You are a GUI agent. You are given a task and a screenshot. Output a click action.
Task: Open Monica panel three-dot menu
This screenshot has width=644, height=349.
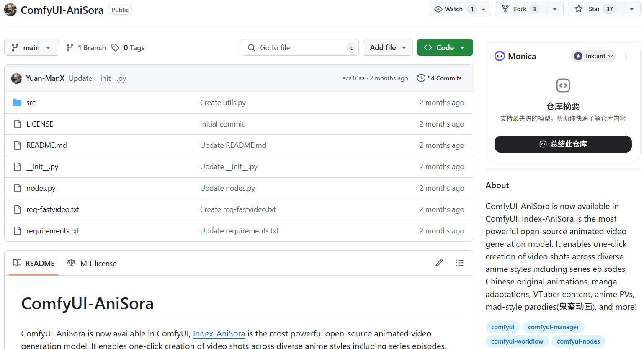(x=626, y=56)
